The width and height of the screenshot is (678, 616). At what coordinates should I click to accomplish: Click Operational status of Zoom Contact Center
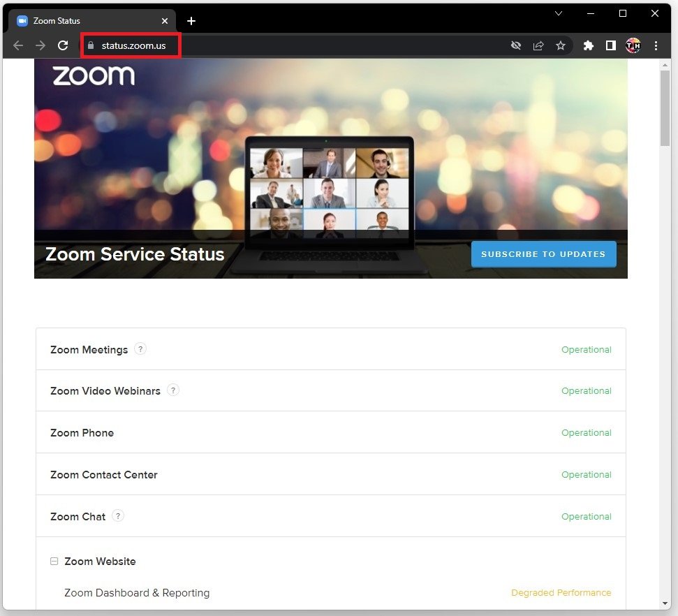click(x=587, y=475)
